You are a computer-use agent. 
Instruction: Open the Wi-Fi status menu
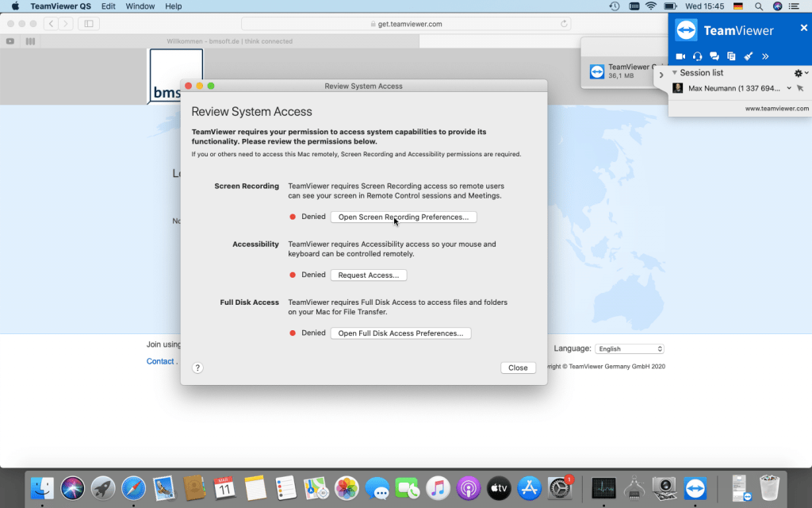(651, 6)
